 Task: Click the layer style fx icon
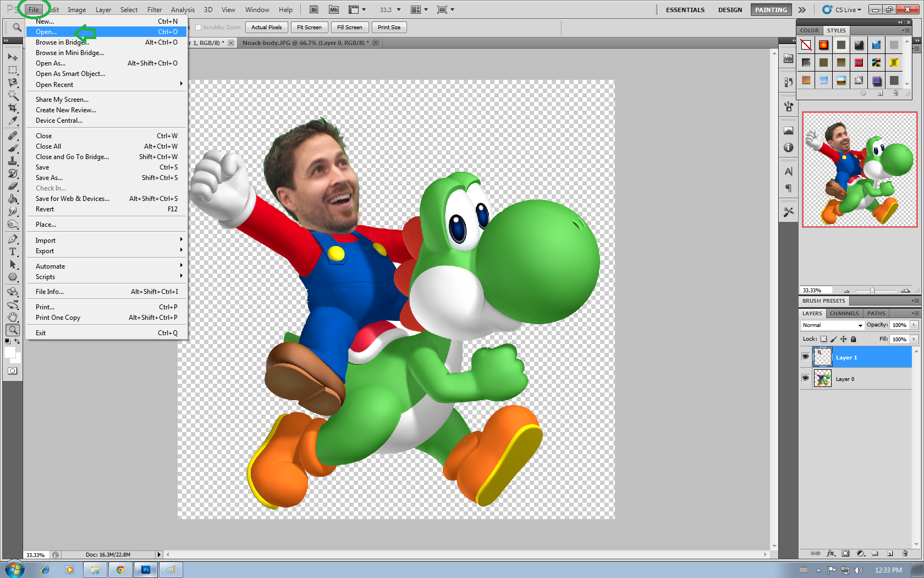pyautogui.click(x=831, y=553)
